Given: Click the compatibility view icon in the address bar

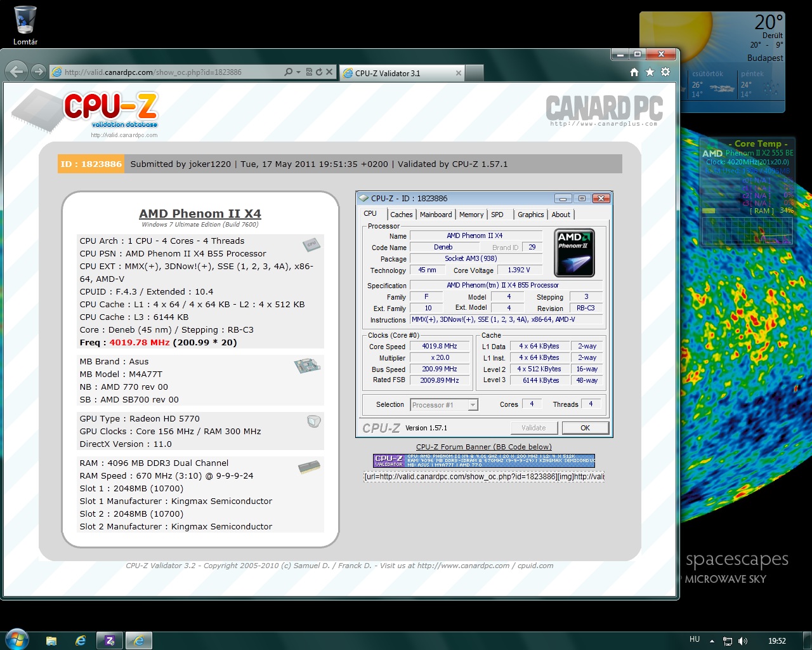Looking at the screenshot, I should coord(309,72).
